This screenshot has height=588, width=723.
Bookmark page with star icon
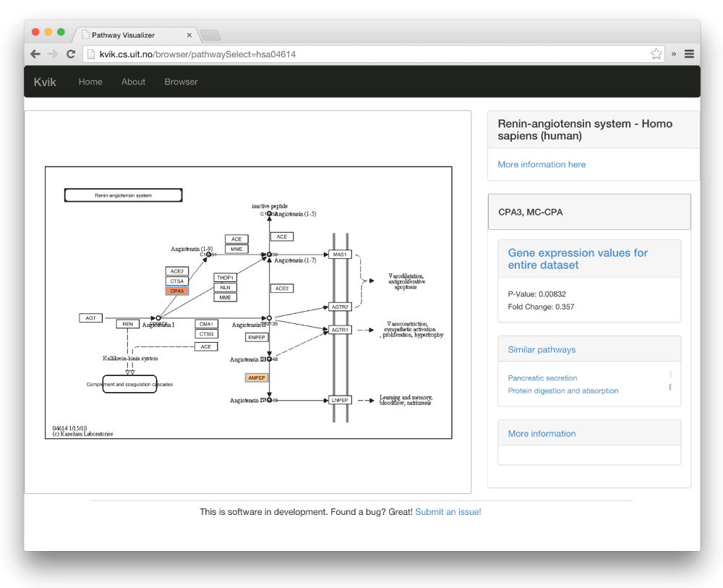click(656, 54)
